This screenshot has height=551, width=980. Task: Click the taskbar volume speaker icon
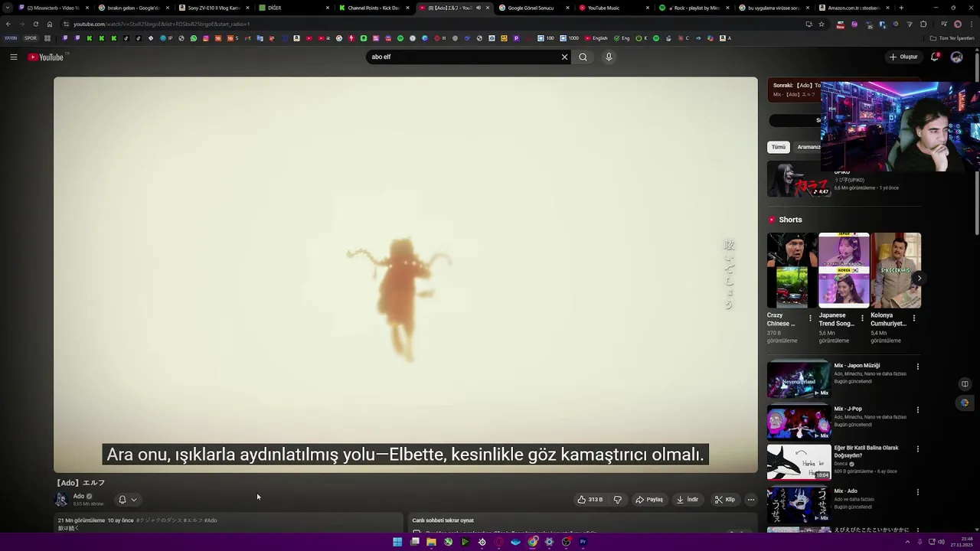941,542
